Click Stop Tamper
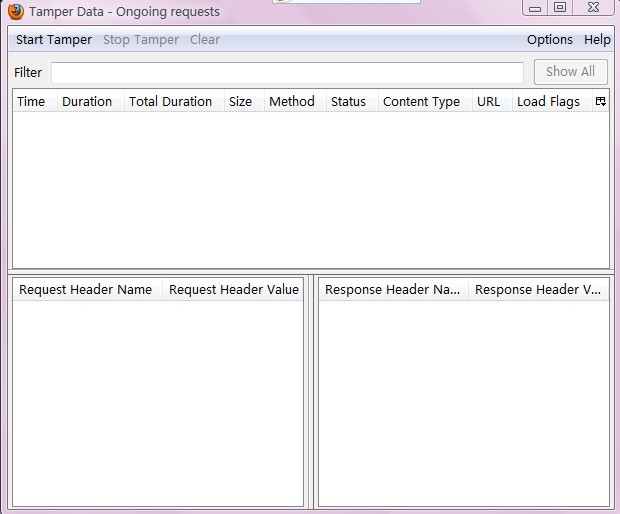This screenshot has width=620, height=514. (x=141, y=40)
